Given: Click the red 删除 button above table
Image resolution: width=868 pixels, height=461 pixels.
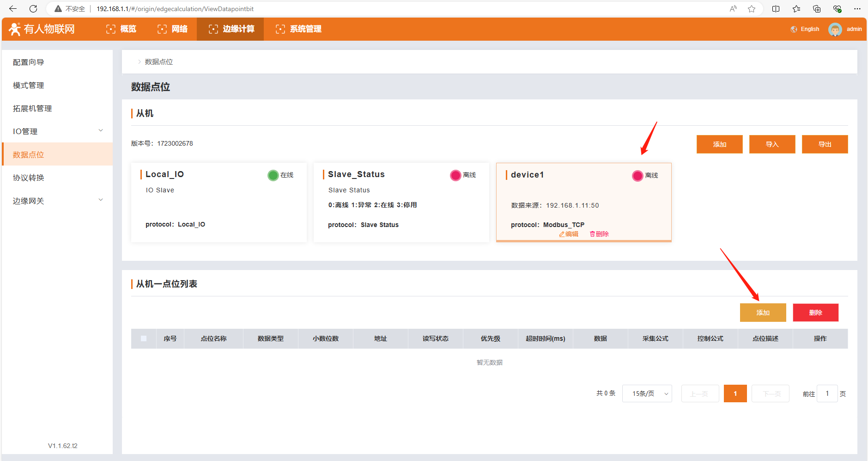Looking at the screenshot, I should (815, 313).
